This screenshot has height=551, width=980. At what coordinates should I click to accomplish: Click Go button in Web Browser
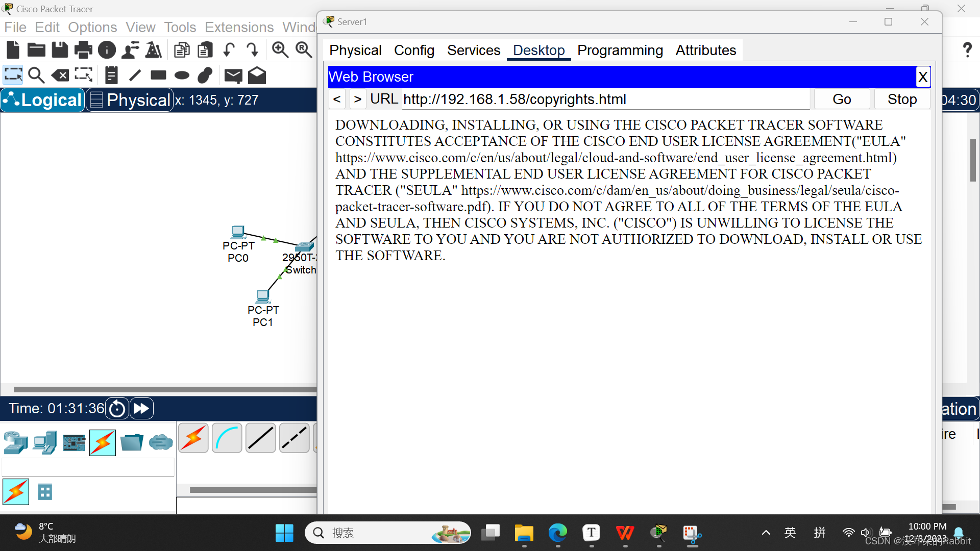pos(842,99)
